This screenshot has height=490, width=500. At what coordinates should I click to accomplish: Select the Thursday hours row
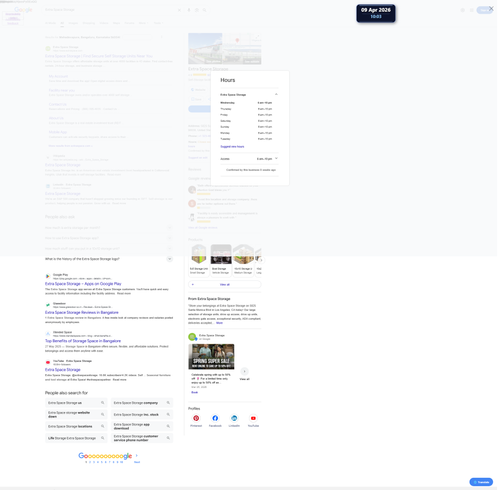tap(246, 109)
